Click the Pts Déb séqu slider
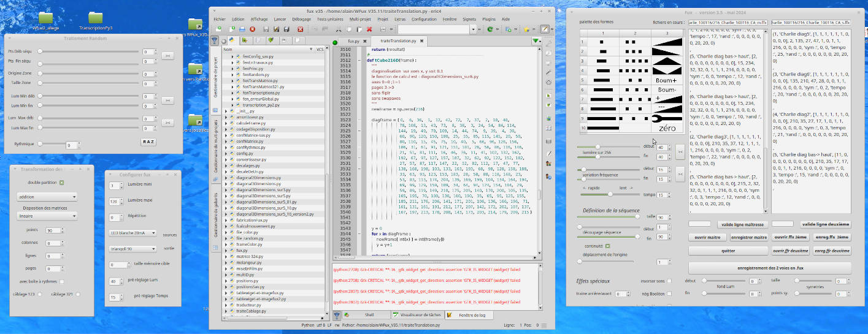Screen dimensions: 868x334 [89, 52]
